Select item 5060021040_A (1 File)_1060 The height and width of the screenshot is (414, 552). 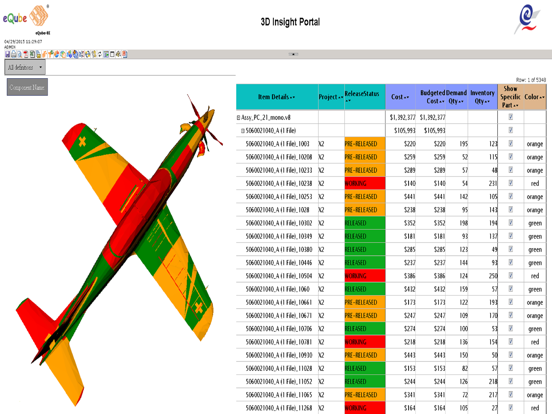coord(277,289)
